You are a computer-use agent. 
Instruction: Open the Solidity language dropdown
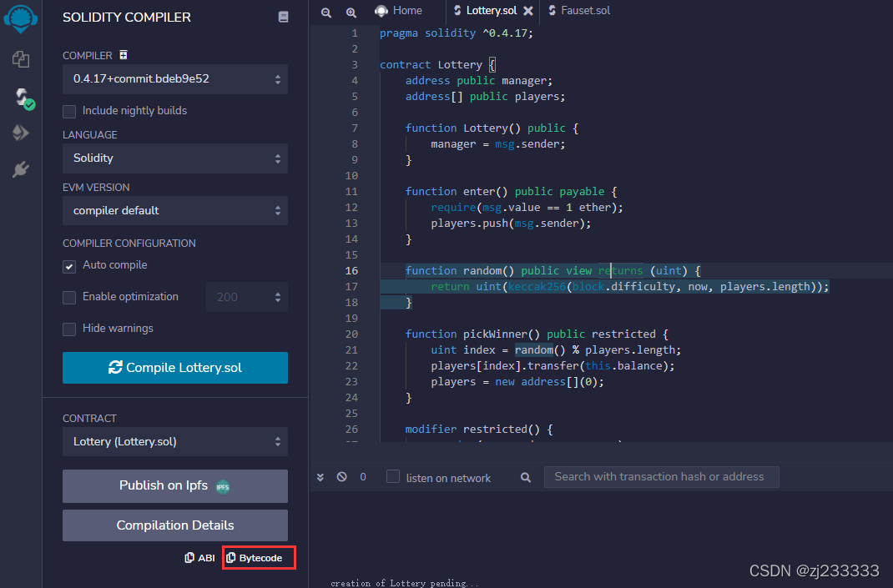pyautogui.click(x=174, y=158)
